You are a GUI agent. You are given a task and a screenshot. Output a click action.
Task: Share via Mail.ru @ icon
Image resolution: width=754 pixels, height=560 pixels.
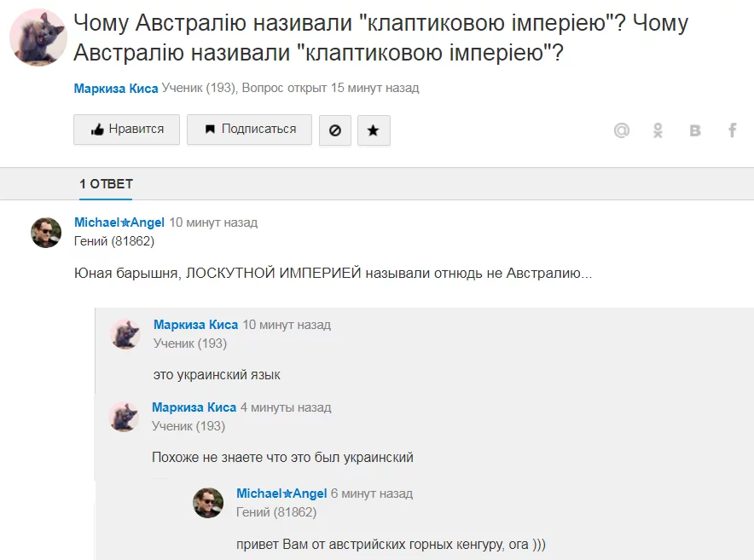[621, 130]
